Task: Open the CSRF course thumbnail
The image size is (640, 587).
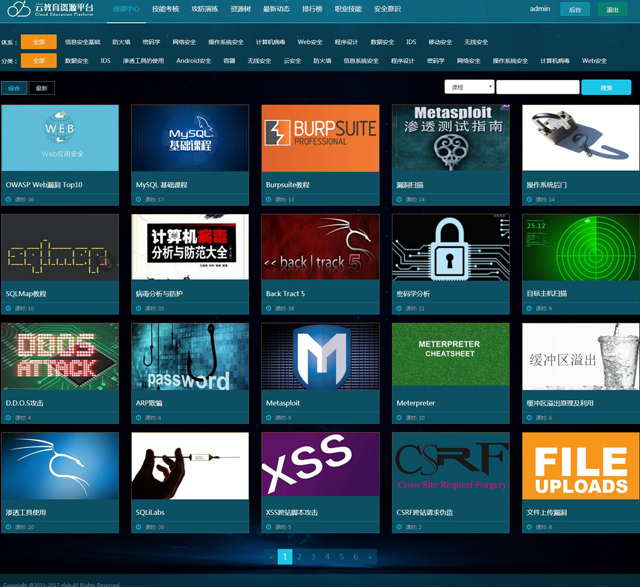Action: coord(451,466)
